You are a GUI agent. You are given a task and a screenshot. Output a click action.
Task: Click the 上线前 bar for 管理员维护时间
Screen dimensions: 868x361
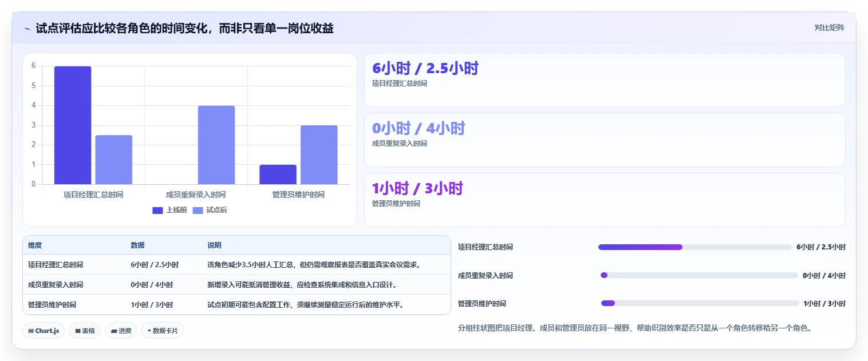(278, 174)
